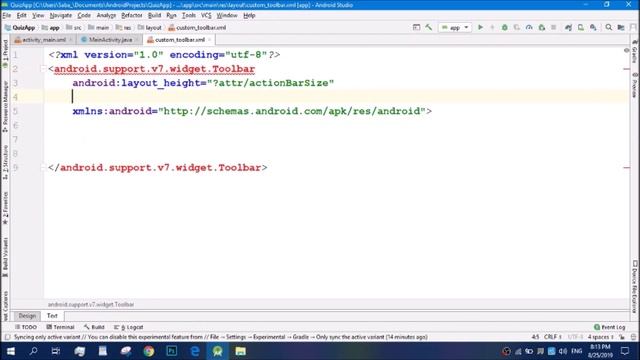Click error stripe mark beside line 2
This screenshot has height=360, width=640.
point(627,69)
